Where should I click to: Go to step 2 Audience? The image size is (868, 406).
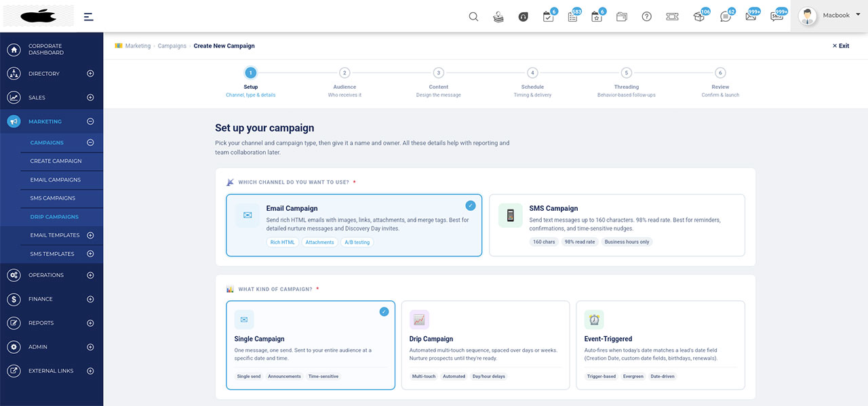tap(344, 73)
